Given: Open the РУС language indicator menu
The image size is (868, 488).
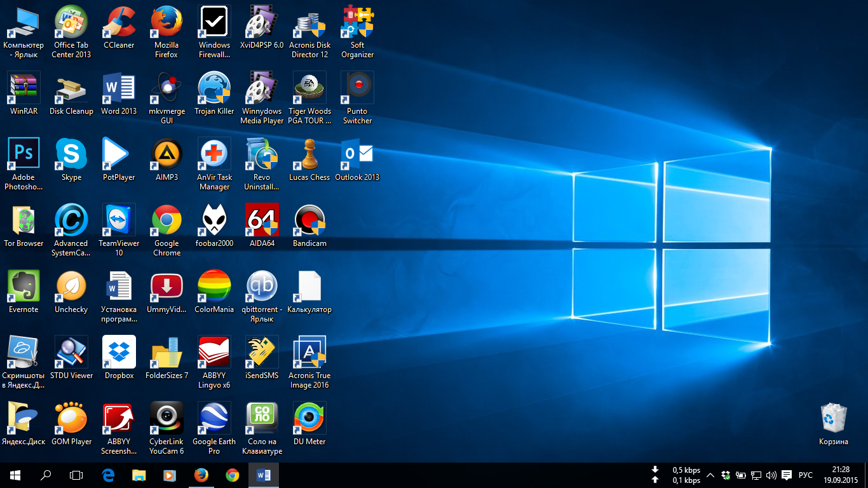Looking at the screenshot, I should (804, 475).
